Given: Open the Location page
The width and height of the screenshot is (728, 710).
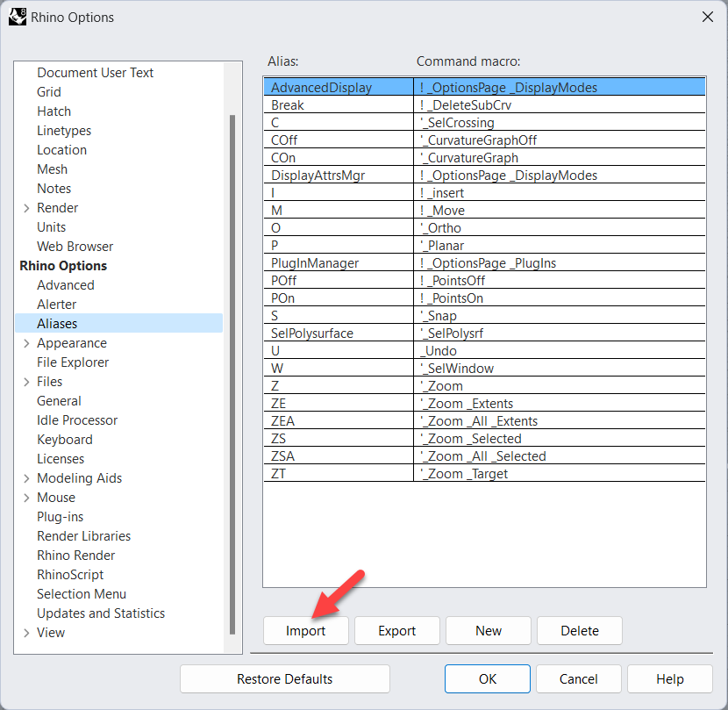Looking at the screenshot, I should (x=61, y=150).
